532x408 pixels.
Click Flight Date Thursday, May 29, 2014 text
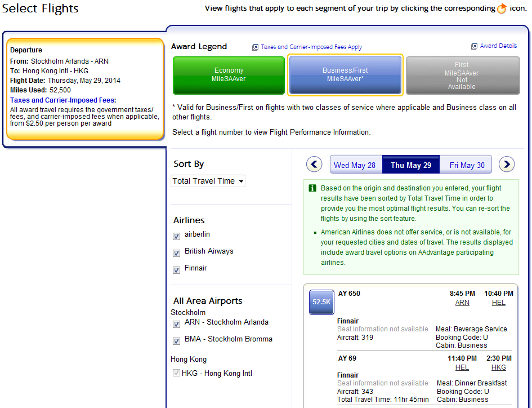pos(65,81)
